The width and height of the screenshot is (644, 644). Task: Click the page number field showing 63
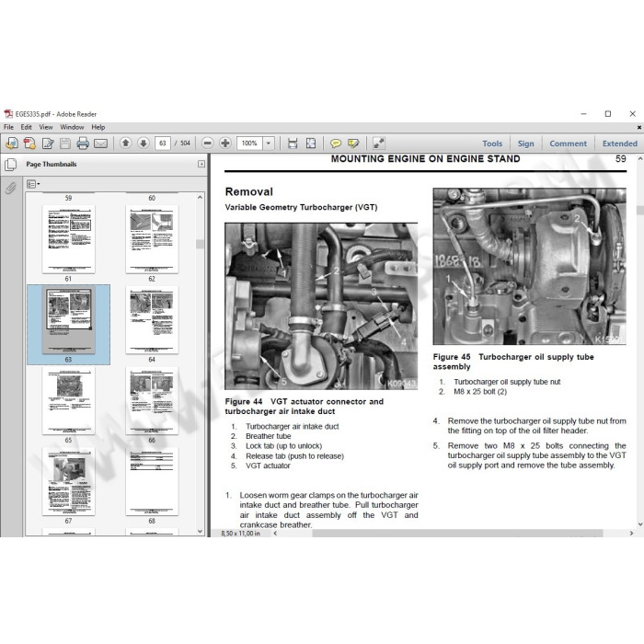tap(163, 143)
